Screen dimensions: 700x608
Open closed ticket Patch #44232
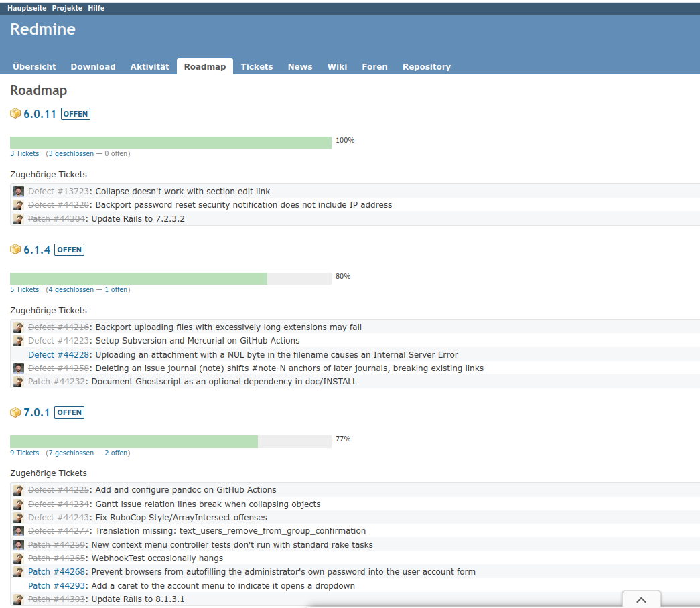point(57,382)
